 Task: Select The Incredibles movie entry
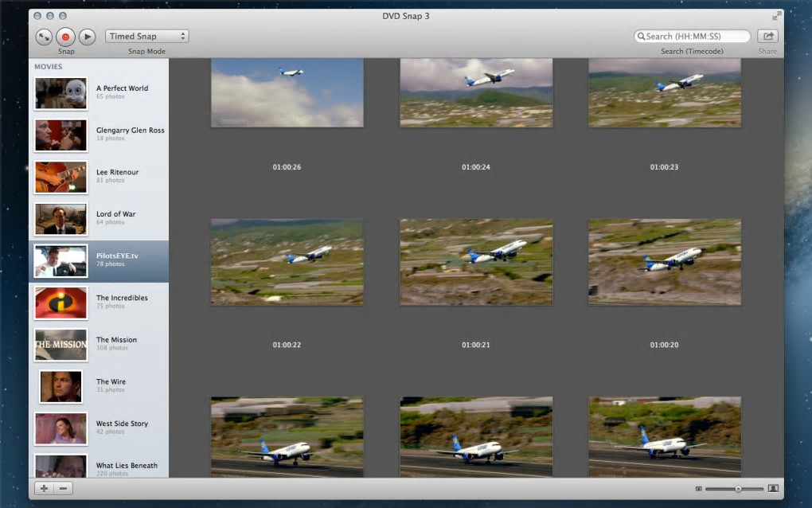pos(99,303)
